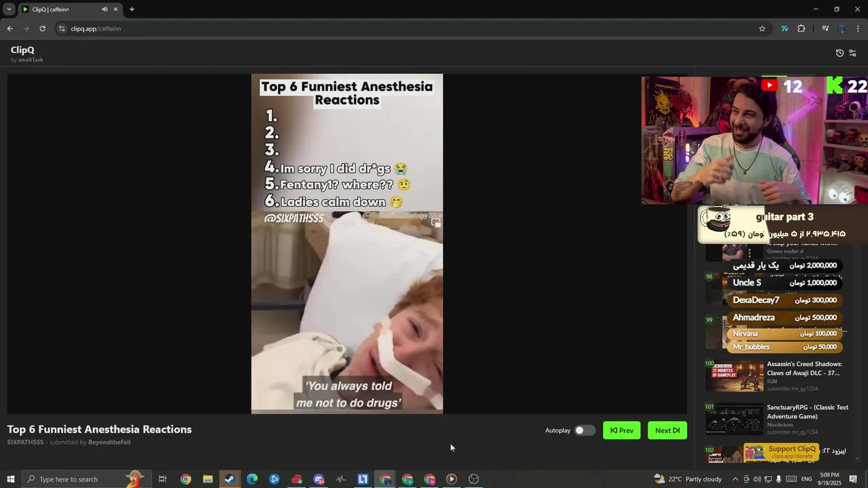Open the 7TV extension icon
The image size is (868, 488).
(x=785, y=28)
